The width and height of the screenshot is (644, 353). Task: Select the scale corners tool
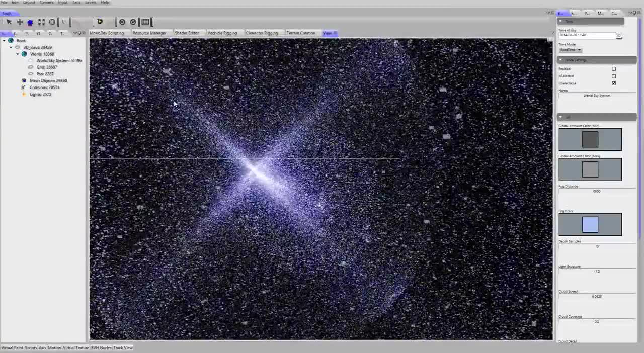pos(41,22)
